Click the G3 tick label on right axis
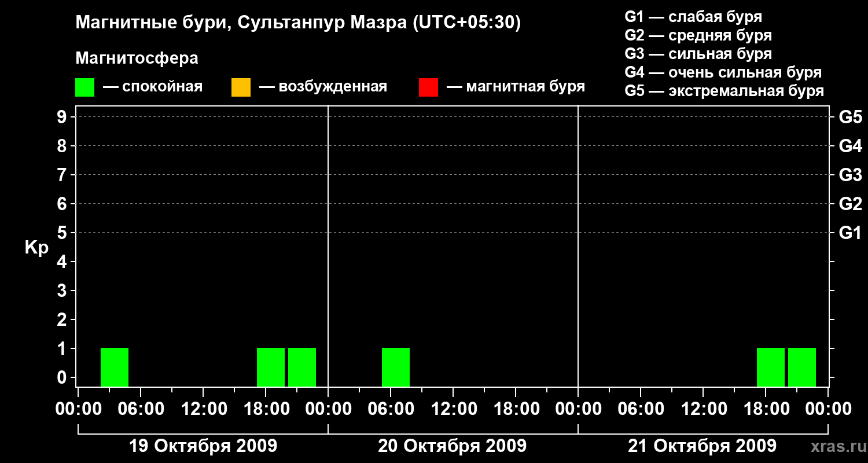The width and height of the screenshot is (868, 463). 851,175
